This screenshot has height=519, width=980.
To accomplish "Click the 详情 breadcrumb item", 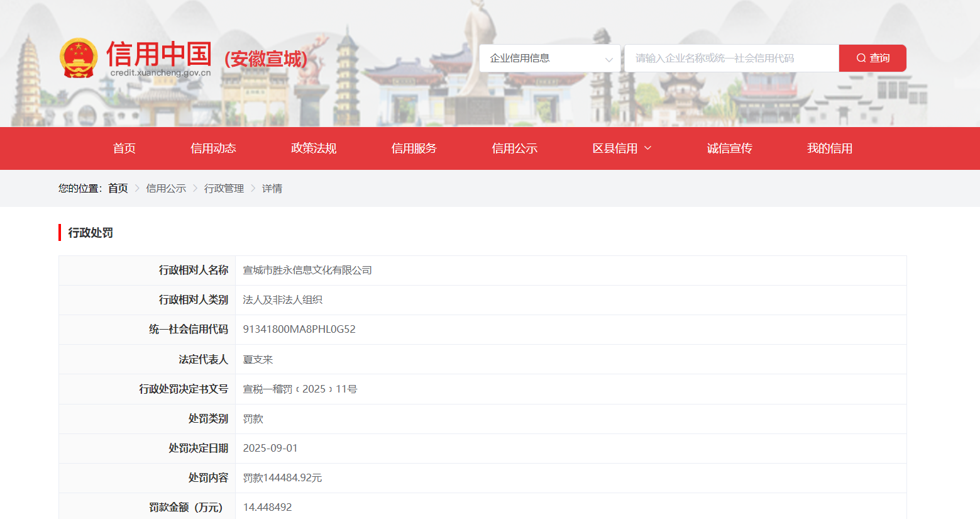I will click(x=272, y=188).
